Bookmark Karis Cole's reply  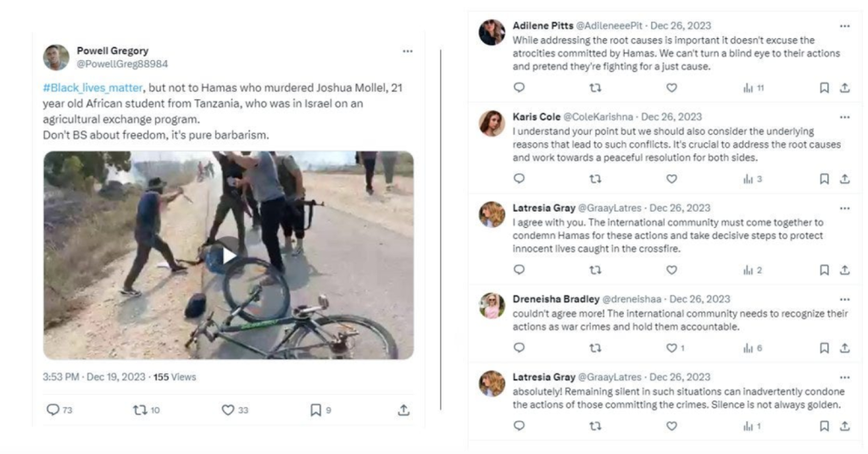coord(824,179)
